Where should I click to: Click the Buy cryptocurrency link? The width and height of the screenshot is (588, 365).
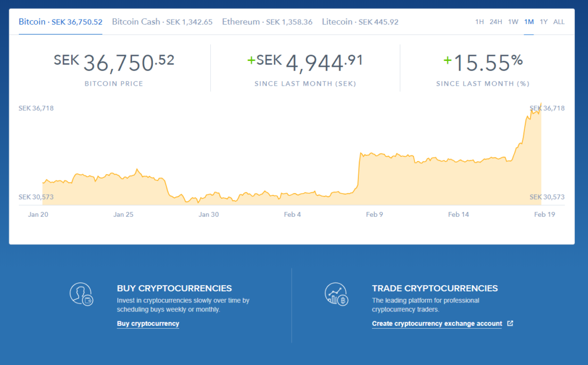click(x=148, y=323)
